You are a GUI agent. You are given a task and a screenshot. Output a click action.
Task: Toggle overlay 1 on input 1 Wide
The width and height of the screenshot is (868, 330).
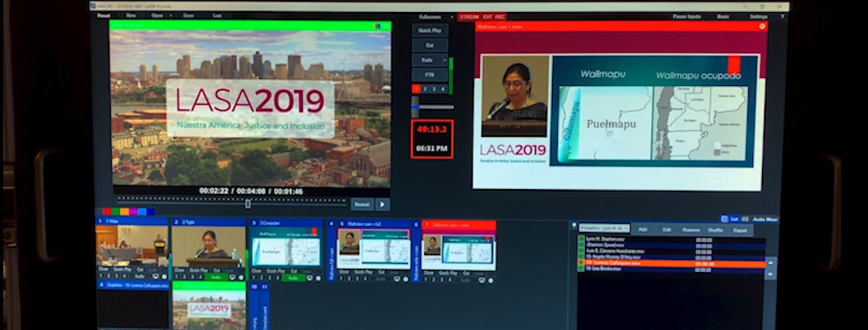[x=101, y=275]
